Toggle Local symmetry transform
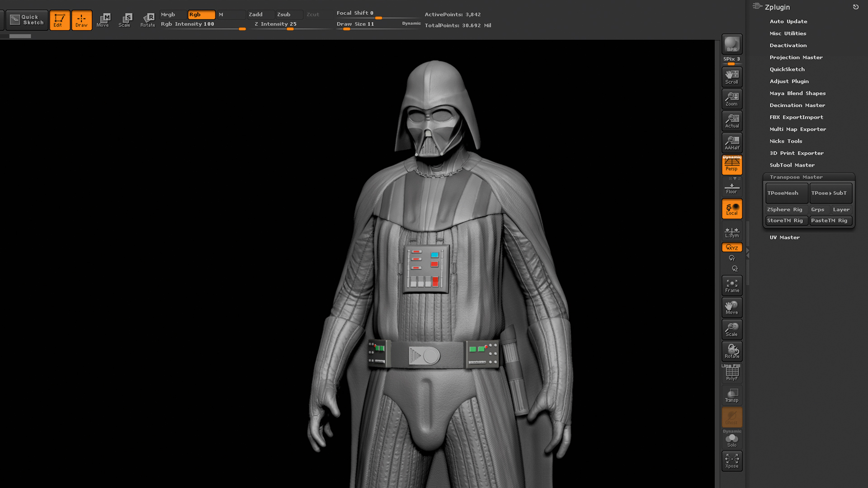Screen dimensions: 868x488 [732, 209]
